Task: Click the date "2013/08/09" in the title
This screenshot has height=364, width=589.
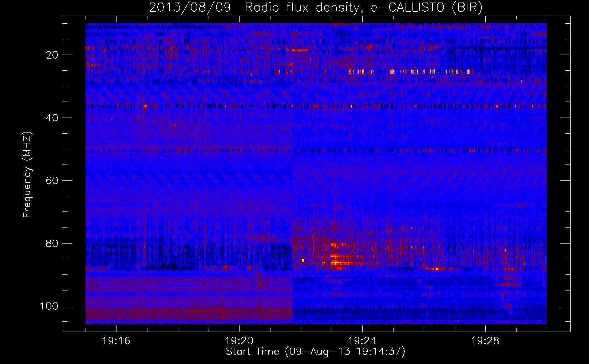Action: click(190, 8)
